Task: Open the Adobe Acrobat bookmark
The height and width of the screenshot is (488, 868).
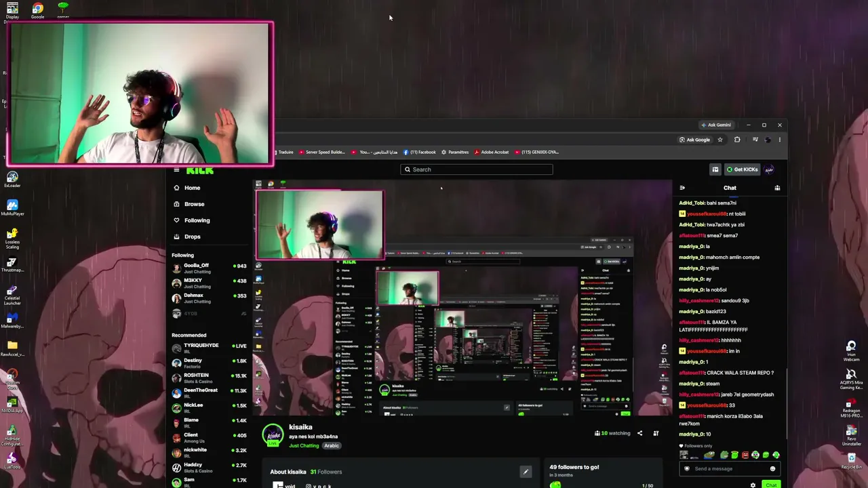Action: pos(492,152)
